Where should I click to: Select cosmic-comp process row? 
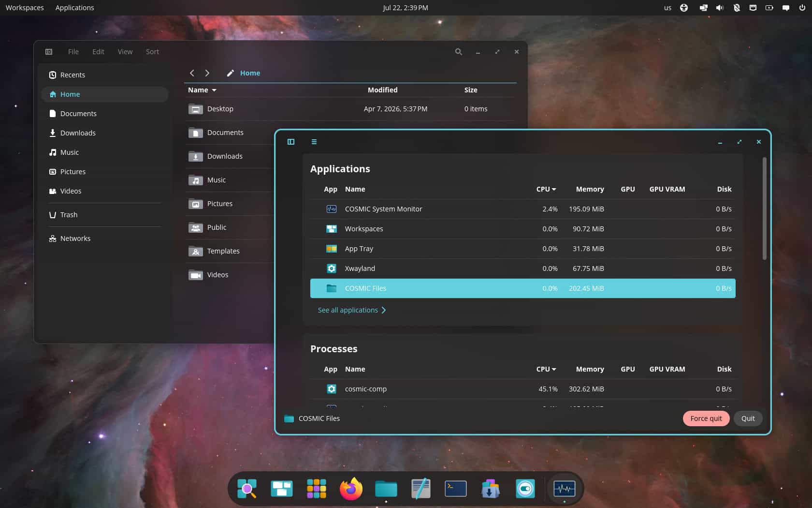pyautogui.click(x=523, y=389)
